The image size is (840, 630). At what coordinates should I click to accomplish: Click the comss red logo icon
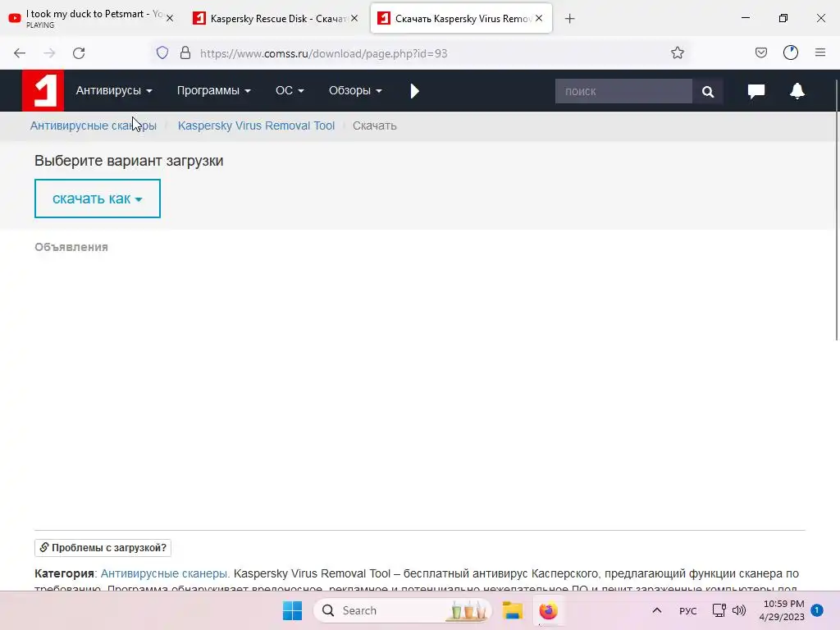pos(43,90)
